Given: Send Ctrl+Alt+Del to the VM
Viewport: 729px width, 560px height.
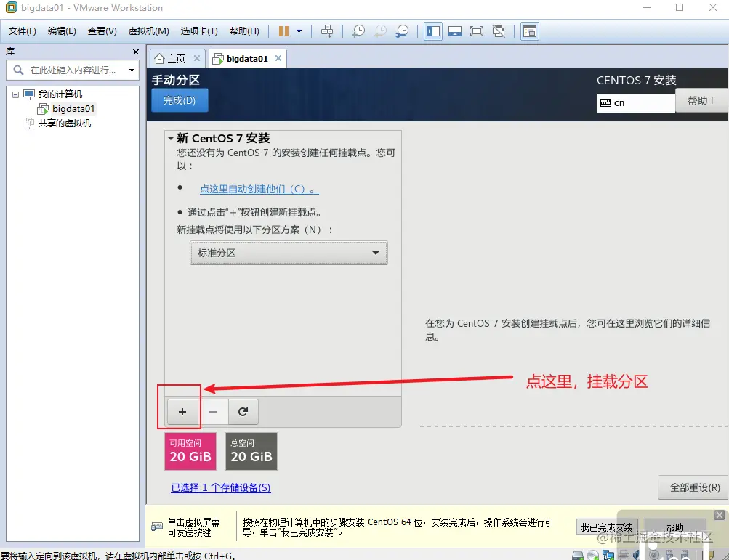Looking at the screenshot, I should (x=327, y=31).
